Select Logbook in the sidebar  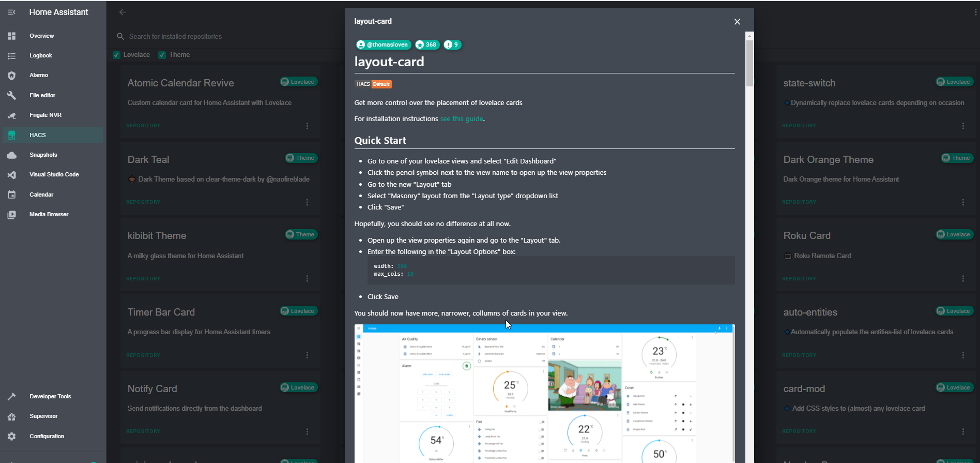coord(53,55)
